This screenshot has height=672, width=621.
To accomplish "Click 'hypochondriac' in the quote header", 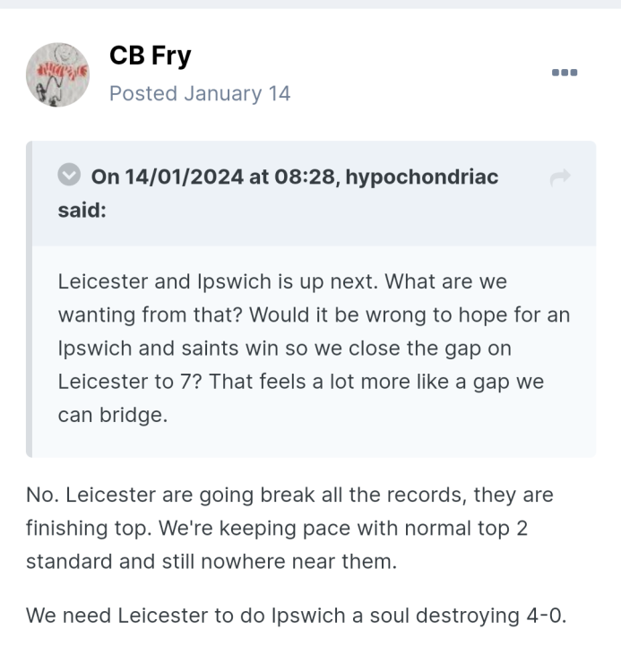I will point(421,177).
